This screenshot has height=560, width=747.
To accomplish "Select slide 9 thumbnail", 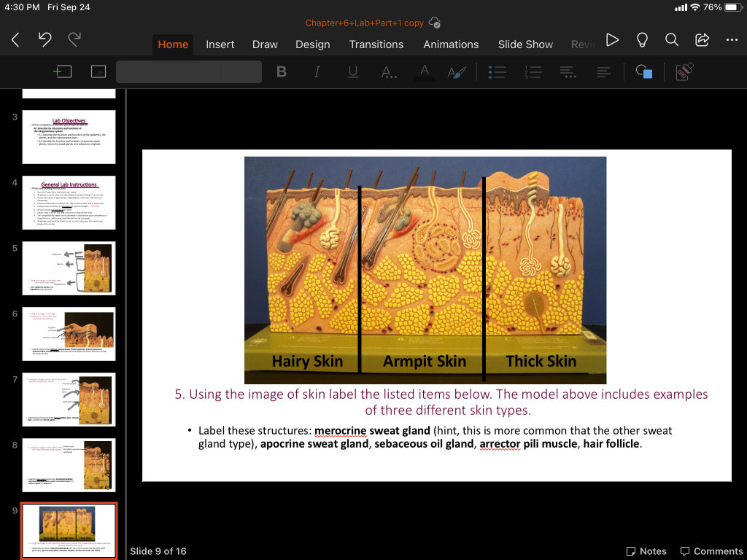I will pyautogui.click(x=69, y=531).
